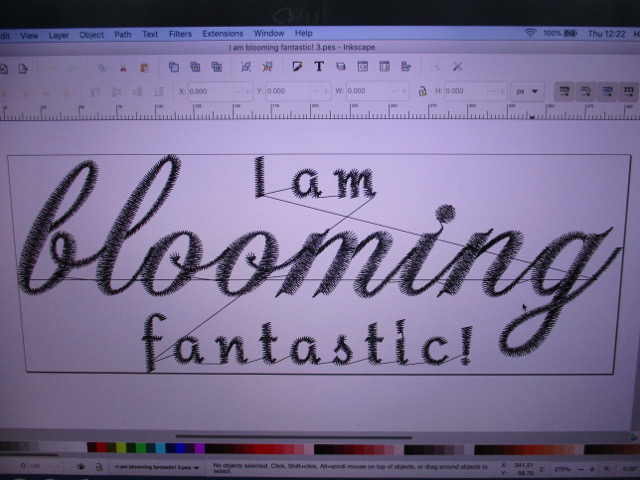Duplicate selected objects via the toolbar icon

coord(174,67)
